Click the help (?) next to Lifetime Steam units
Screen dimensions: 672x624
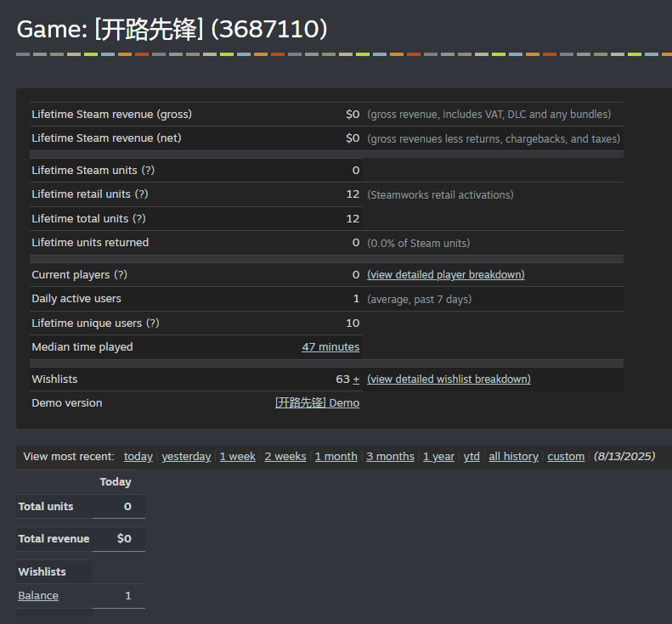(x=148, y=171)
